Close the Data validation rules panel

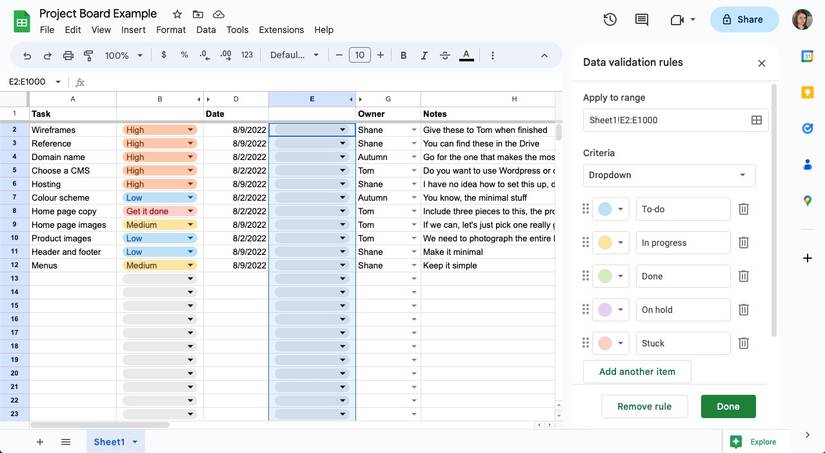(761, 63)
